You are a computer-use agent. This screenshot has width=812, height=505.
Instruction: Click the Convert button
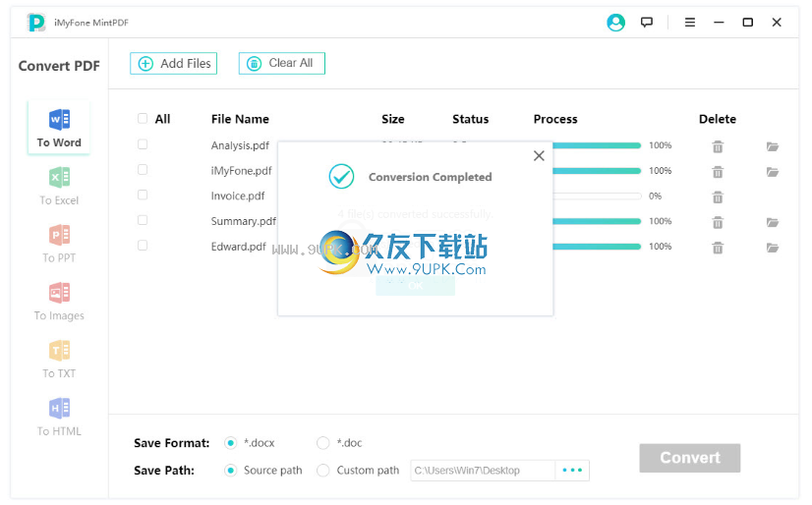tap(690, 458)
